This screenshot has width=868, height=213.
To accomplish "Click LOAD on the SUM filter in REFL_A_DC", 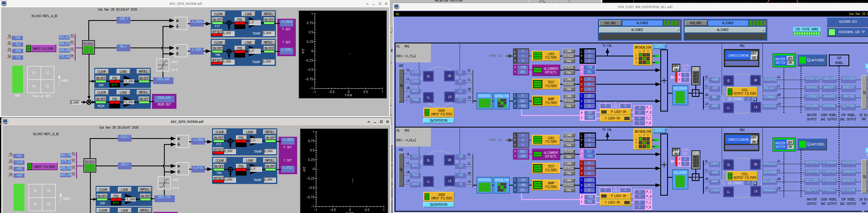I will [x=123, y=71].
